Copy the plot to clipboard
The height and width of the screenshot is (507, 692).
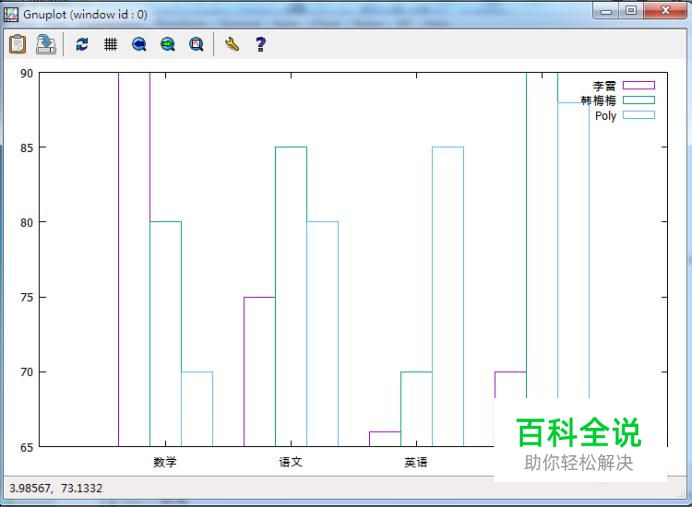[18, 44]
